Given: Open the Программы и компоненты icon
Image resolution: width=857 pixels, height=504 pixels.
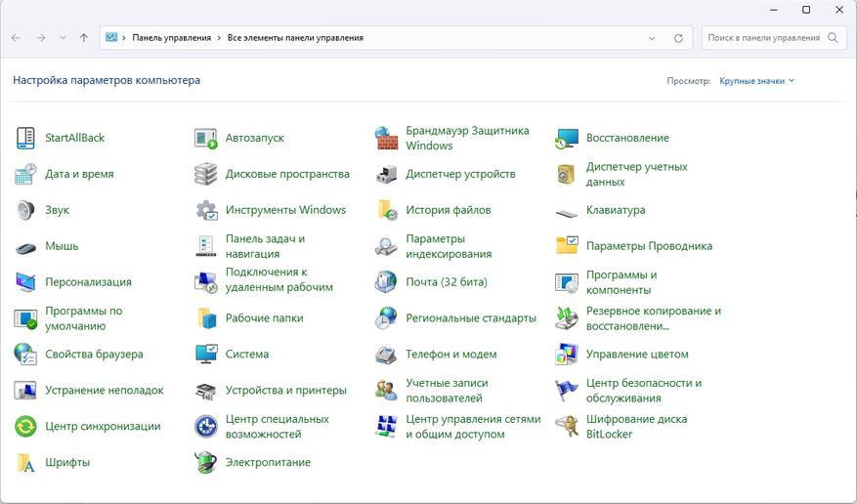Looking at the screenshot, I should 567,283.
